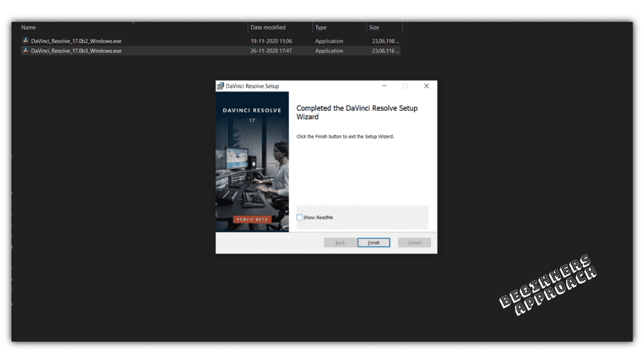The image size is (644, 363).
Task: Click the greyed Back button
Action: tap(340, 242)
